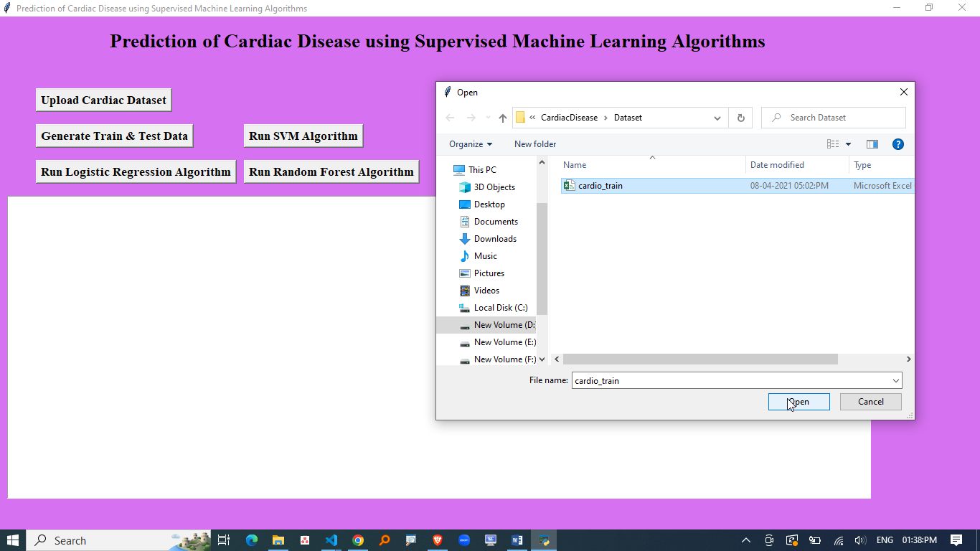Open Videos in navigation pane
The height and width of the screenshot is (551, 980).
point(486,291)
